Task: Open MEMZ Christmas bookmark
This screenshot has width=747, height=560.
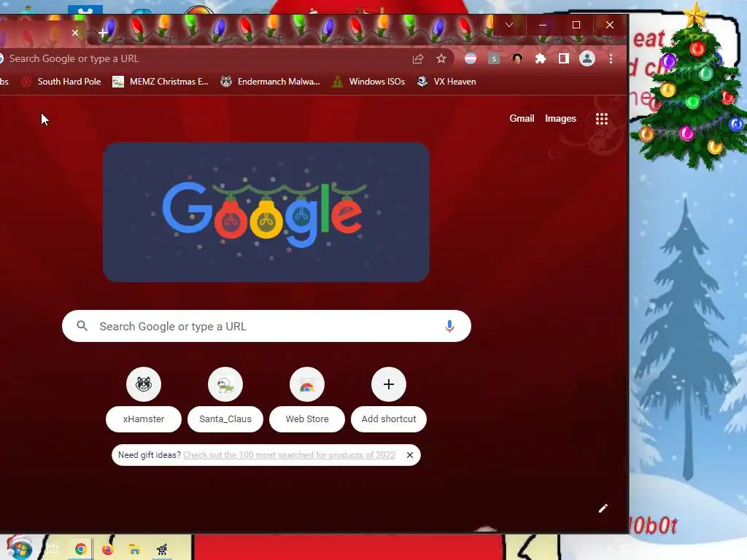Action: [160, 82]
